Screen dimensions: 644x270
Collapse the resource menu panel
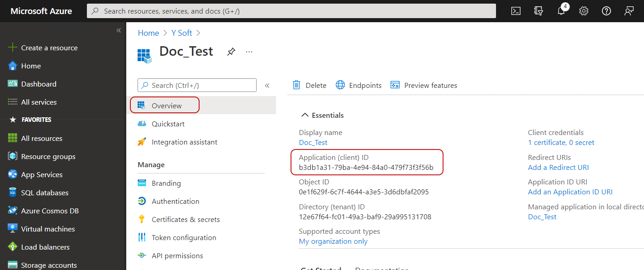[x=267, y=86]
